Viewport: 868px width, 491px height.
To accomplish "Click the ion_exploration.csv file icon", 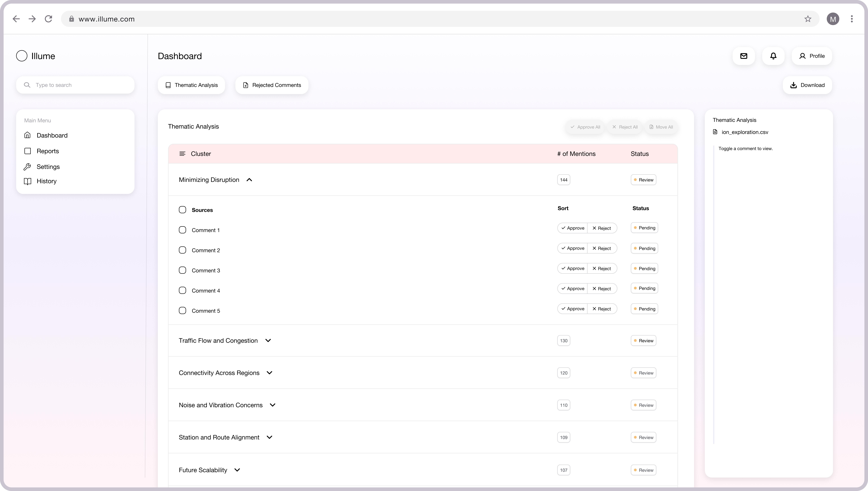I will pyautogui.click(x=715, y=132).
